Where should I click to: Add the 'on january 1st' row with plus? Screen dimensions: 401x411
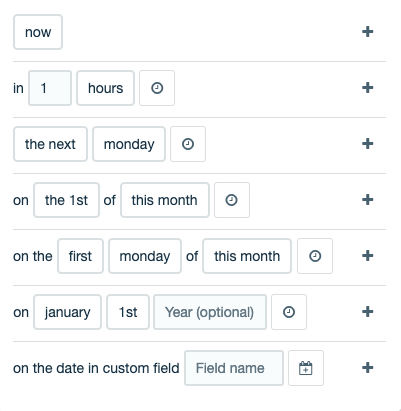367,312
